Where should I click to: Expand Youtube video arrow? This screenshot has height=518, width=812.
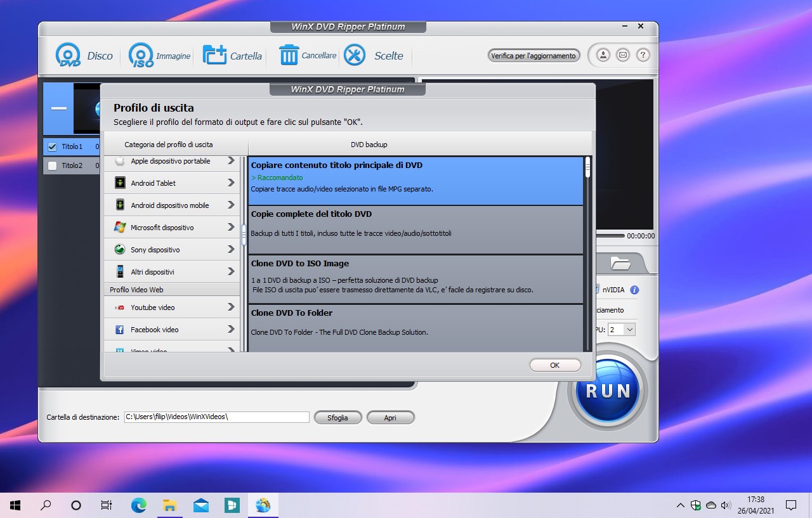[231, 307]
